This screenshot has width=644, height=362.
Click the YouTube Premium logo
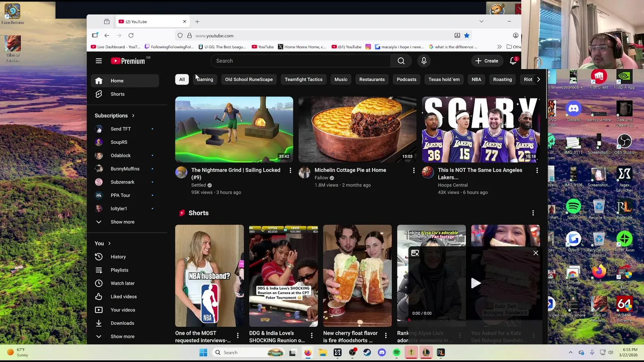coord(128,61)
